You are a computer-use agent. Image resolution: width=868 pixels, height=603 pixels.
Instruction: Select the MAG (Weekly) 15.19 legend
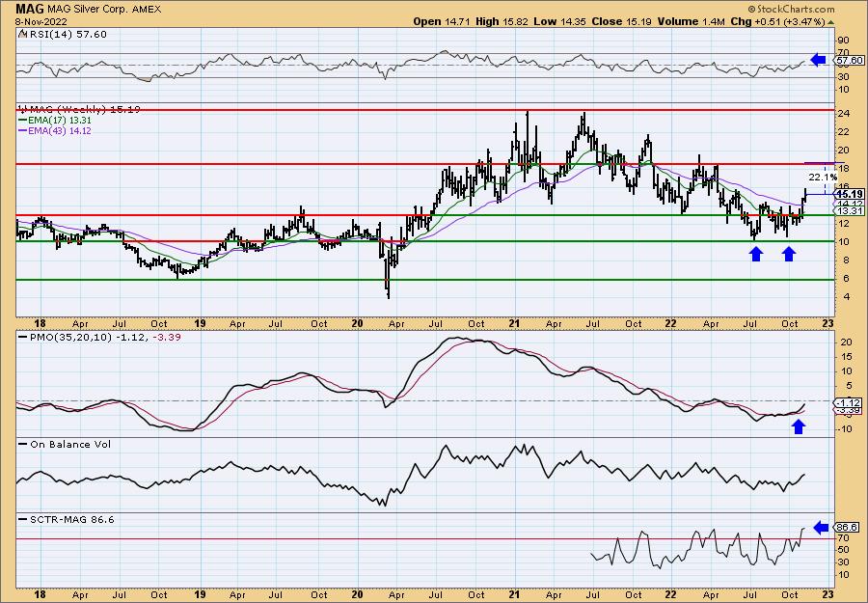click(x=78, y=110)
